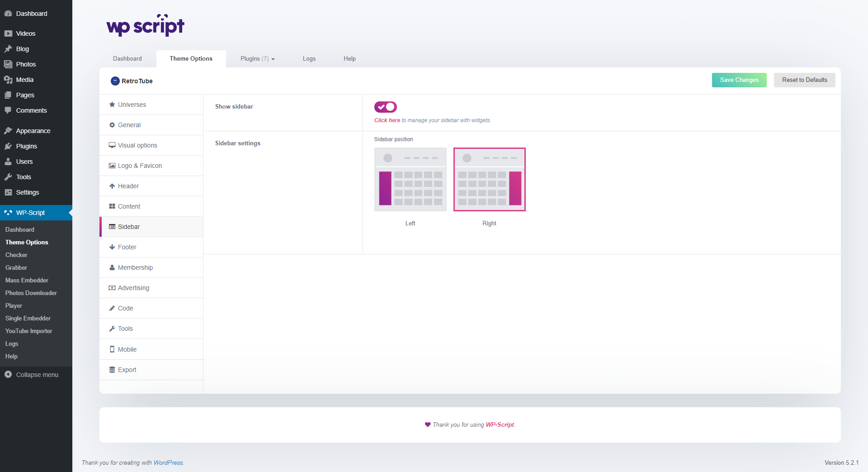The width and height of the screenshot is (868, 472).
Task: Open the WP-Script link in thank-you footer
Action: (x=500, y=424)
